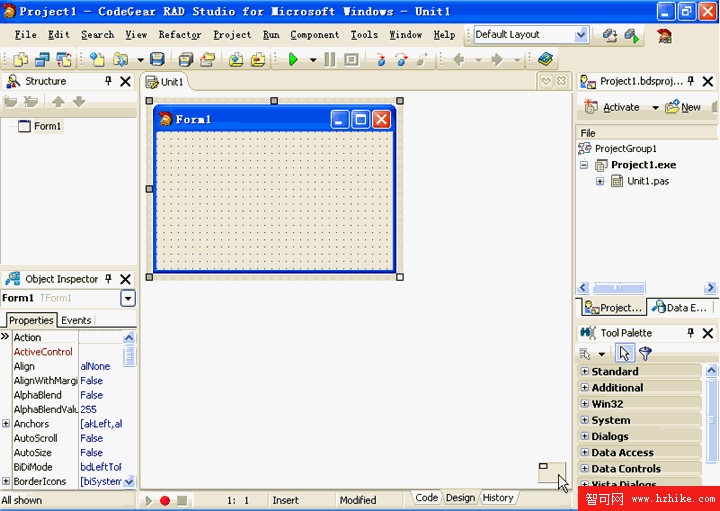Switch to the Code view tab
The image size is (720, 511).
pyautogui.click(x=426, y=498)
